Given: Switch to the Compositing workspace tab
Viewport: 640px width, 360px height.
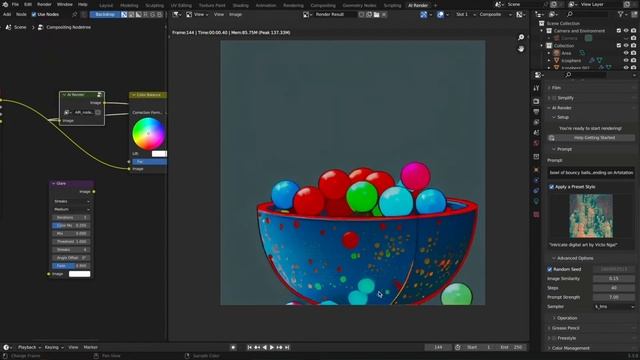Looking at the screenshot, I should (323, 5).
